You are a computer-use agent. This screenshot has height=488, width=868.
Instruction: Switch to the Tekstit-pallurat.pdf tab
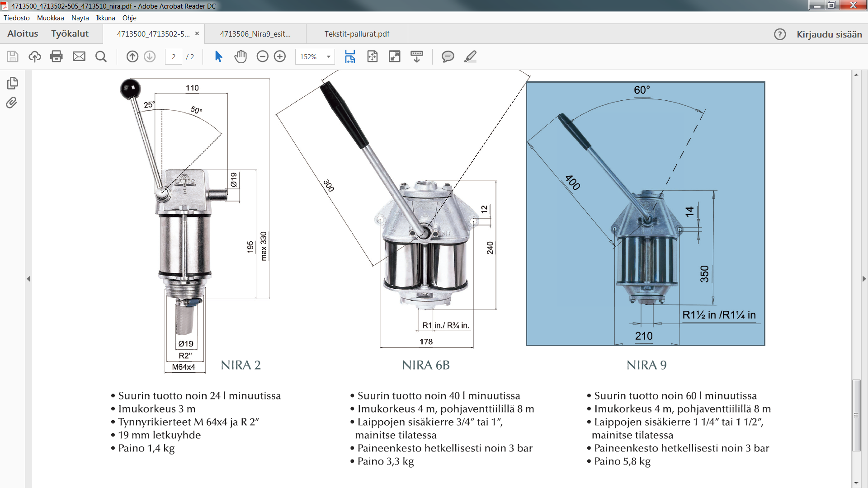pyautogui.click(x=357, y=34)
